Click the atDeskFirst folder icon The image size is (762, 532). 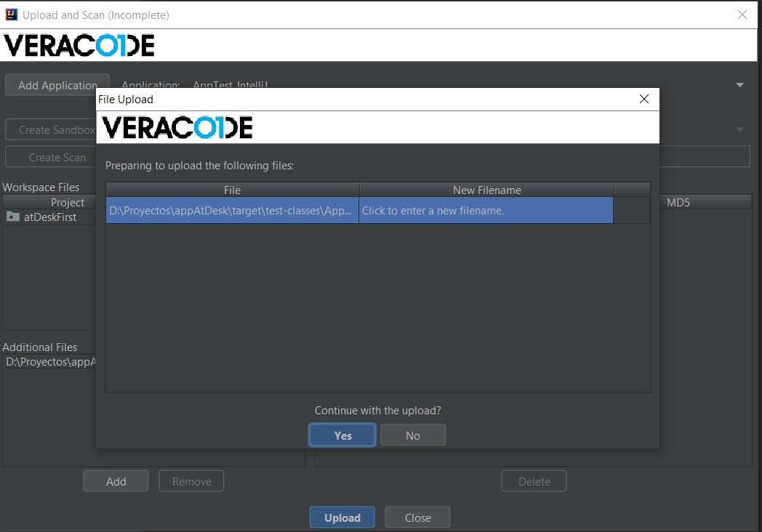pyautogui.click(x=13, y=216)
